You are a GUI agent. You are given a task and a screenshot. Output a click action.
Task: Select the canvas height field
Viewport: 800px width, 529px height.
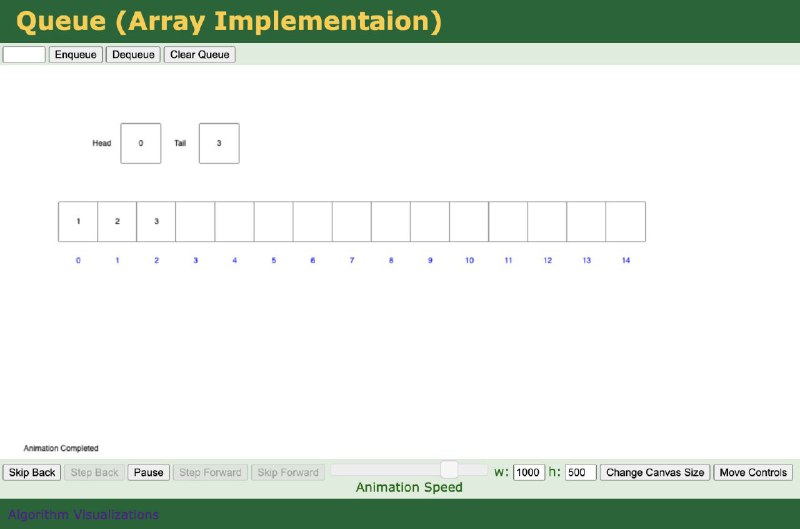[x=580, y=472]
